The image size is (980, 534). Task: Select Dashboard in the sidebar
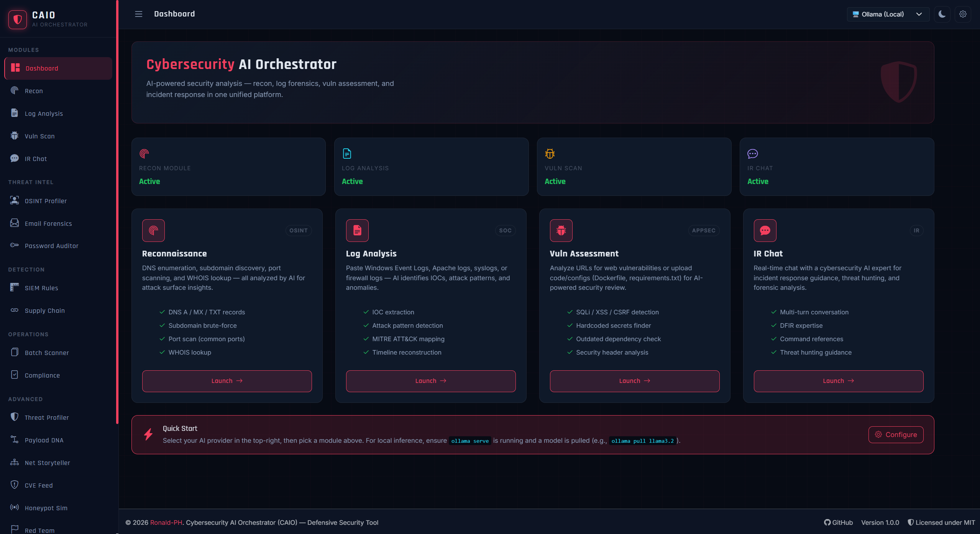click(58, 68)
